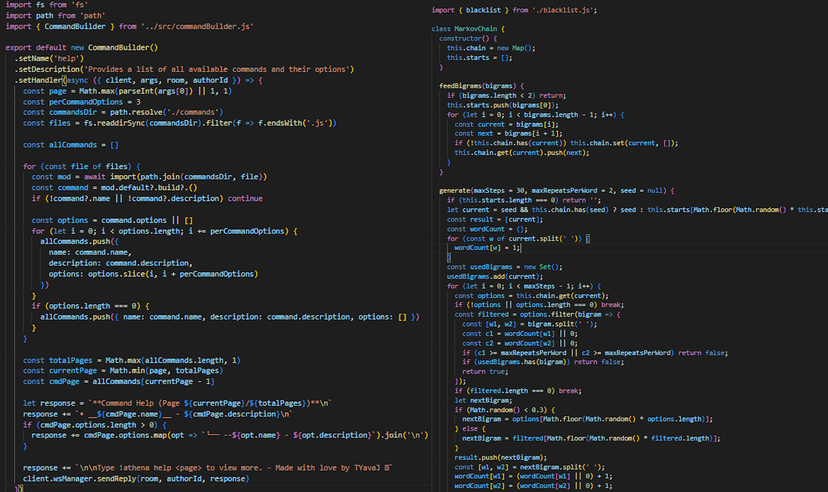828x492 pixels.
Task: Click the "const files = fs.readdirSync" line
Action: [180, 123]
